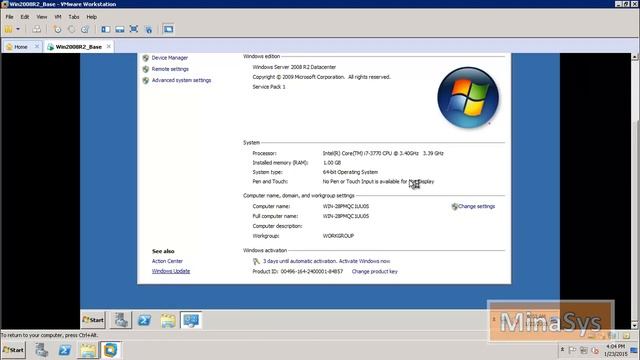This screenshot has width=640, height=360.
Task: Click Windows Server 2008 R2 Datacenter text
Action: pyautogui.click(x=294, y=67)
